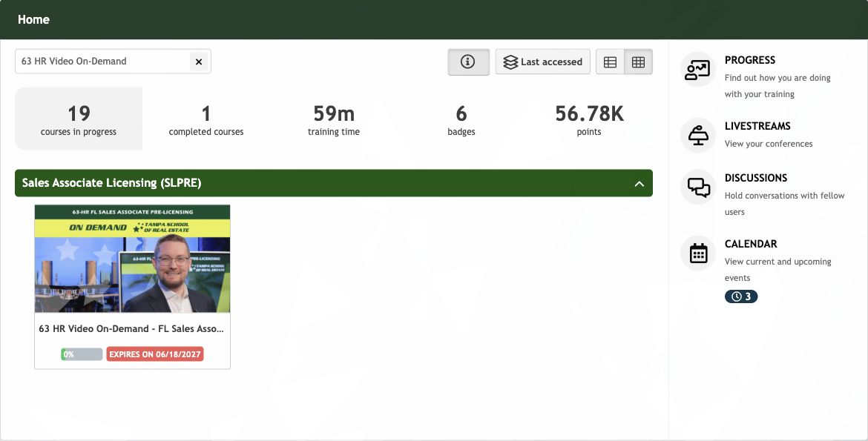Click the search field containing 63 HR Video On-Demand
The image size is (868, 441).
pyautogui.click(x=113, y=62)
